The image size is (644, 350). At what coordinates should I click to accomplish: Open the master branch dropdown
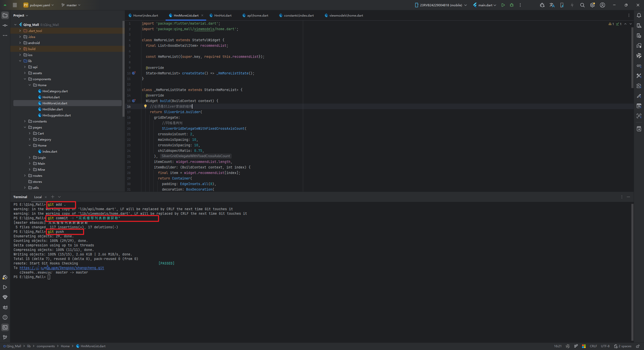71,5
